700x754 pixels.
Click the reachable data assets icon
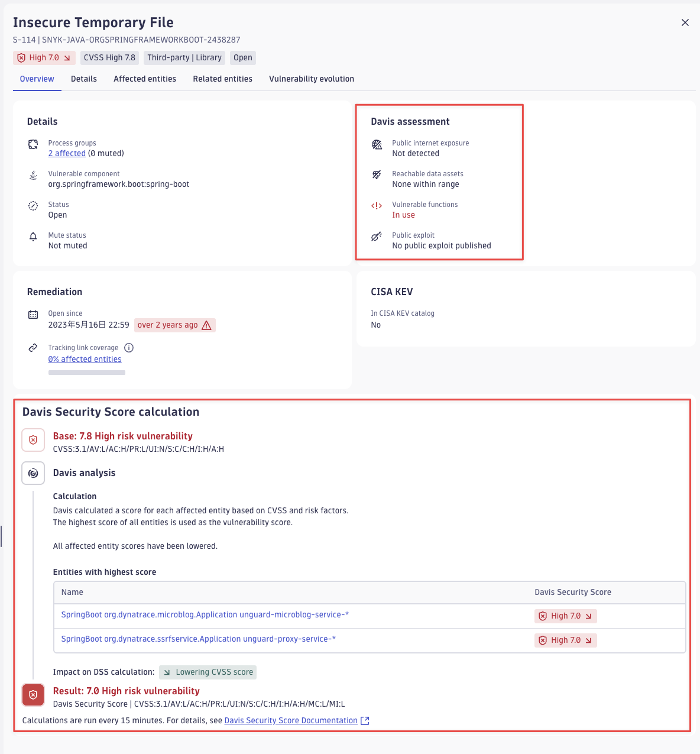[x=377, y=175]
